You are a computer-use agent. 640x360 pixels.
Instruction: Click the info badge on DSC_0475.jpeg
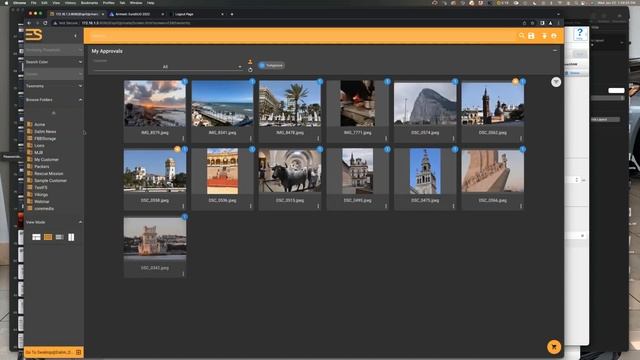455,149
